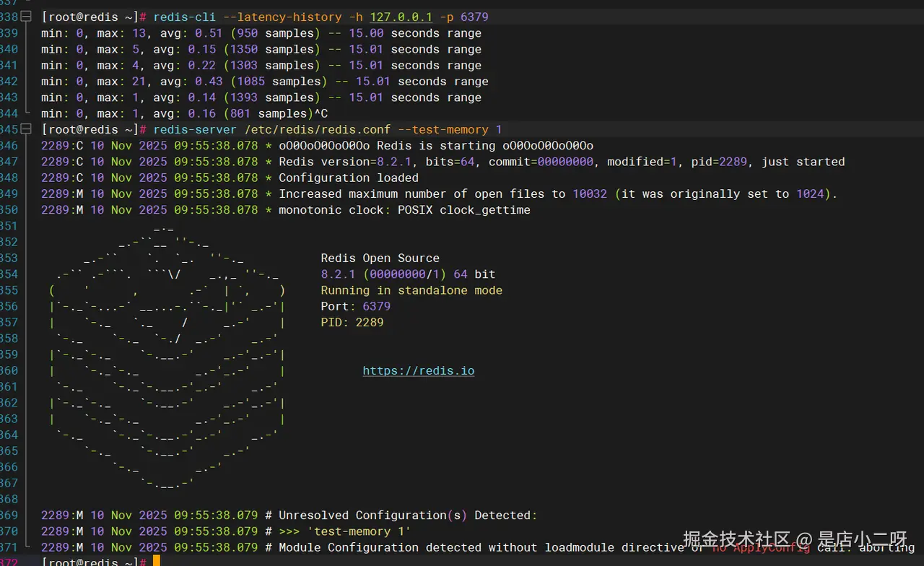924x566 pixels.
Task: Click "Running in standalone mode" text
Action: 411,290
